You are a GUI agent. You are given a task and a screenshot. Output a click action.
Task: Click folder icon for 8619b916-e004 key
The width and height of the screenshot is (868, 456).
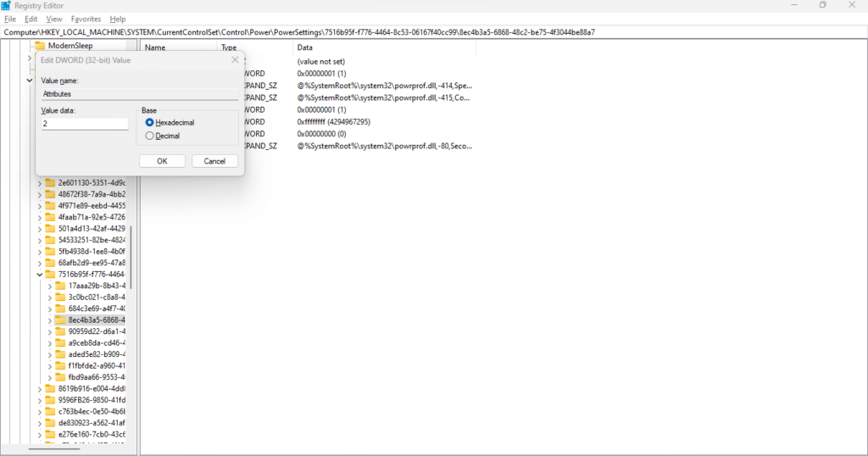click(x=50, y=388)
